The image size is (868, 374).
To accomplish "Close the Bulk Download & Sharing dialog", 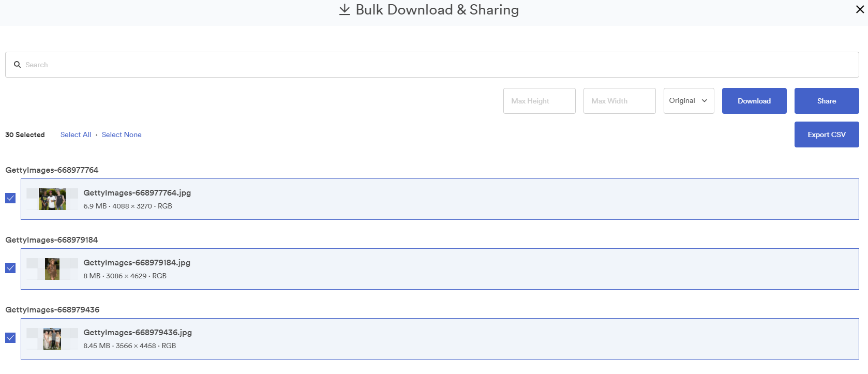I will pyautogui.click(x=860, y=9).
